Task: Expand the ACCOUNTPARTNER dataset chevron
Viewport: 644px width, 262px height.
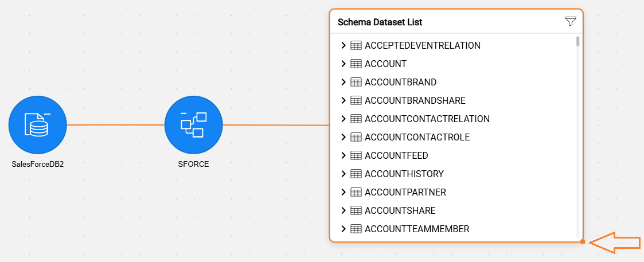Action: [x=344, y=192]
